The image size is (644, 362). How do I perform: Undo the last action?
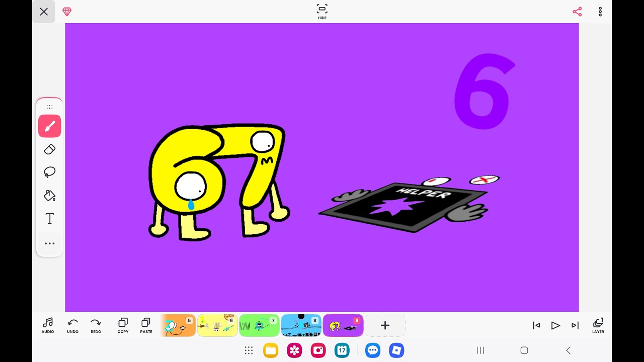tap(73, 325)
